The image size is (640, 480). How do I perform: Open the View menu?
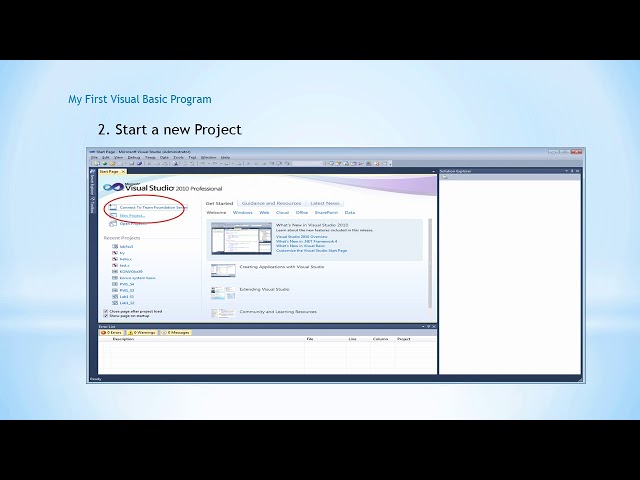[118, 157]
